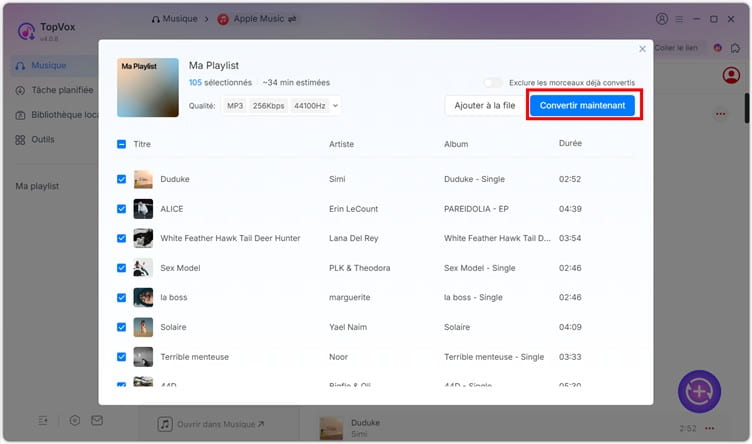The image size is (752, 444).
Task: Click the Titre column header
Action: [x=142, y=144]
